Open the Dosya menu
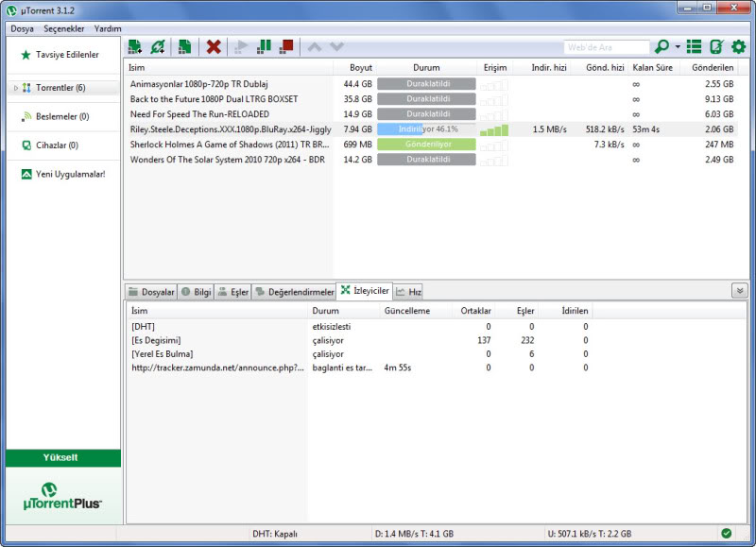756x547 pixels. 22,28
